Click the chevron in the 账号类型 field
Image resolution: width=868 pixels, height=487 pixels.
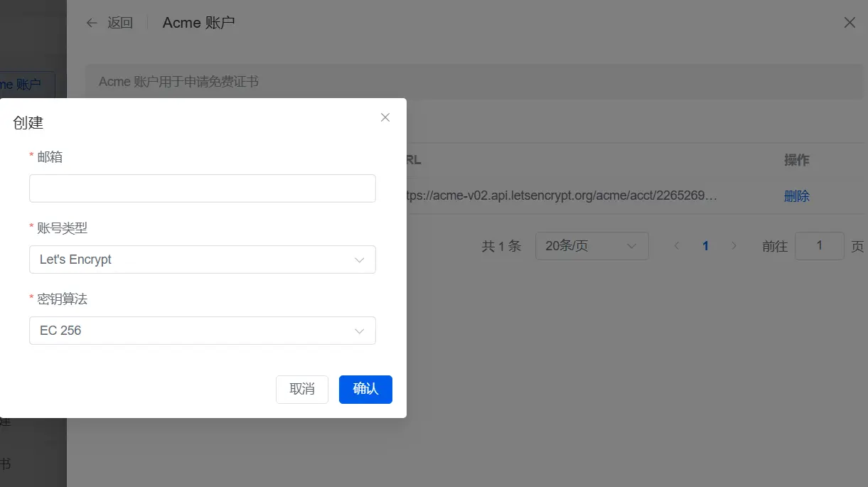pyautogui.click(x=359, y=260)
